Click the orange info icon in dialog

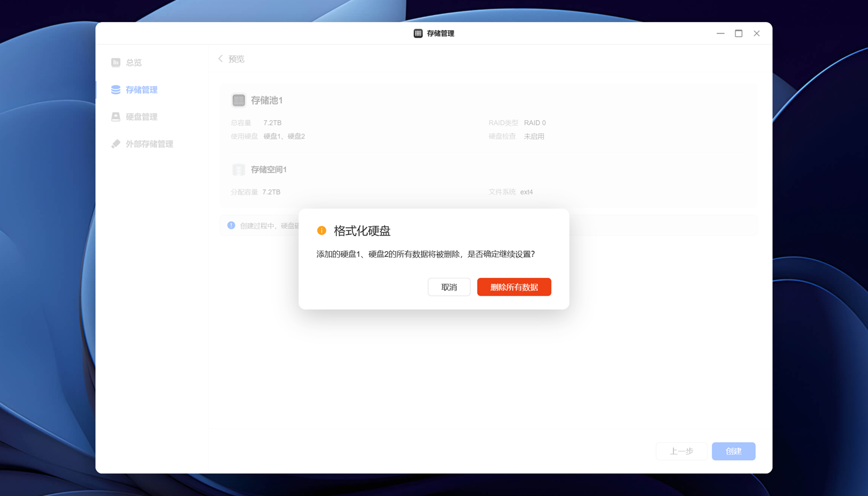322,230
